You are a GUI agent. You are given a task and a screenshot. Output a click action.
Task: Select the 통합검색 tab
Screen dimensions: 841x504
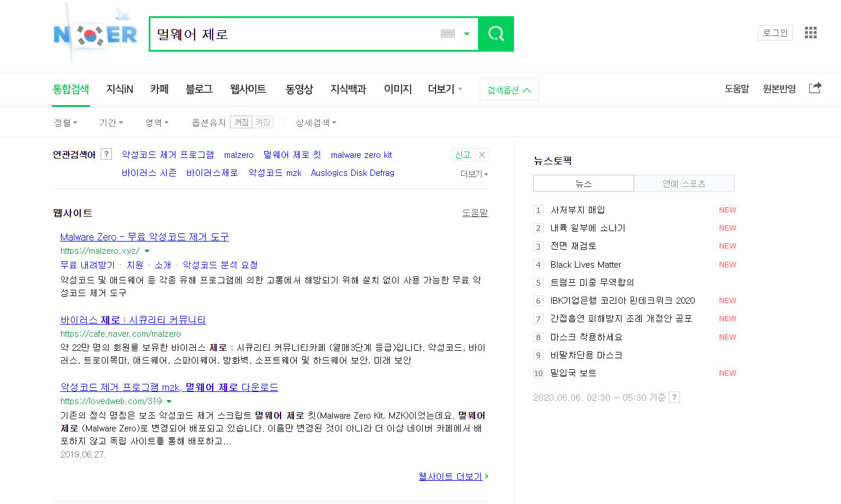(x=71, y=89)
